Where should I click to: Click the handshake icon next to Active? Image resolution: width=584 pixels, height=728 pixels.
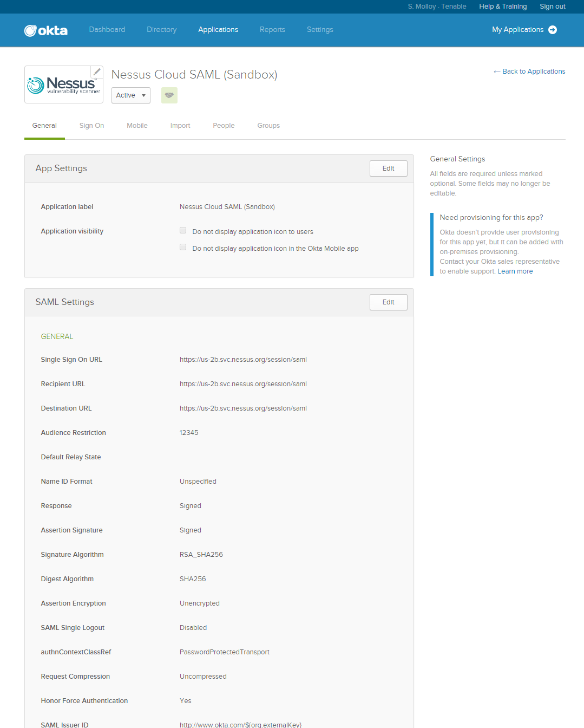tap(169, 95)
